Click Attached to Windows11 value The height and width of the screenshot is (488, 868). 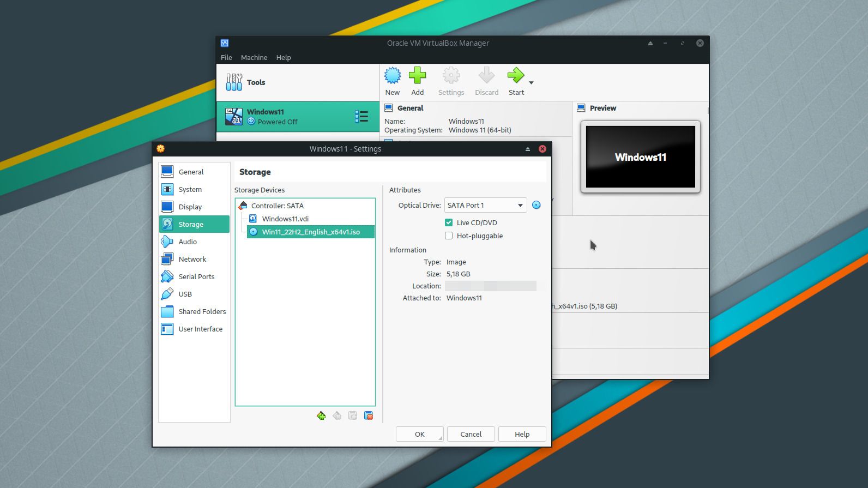point(464,298)
